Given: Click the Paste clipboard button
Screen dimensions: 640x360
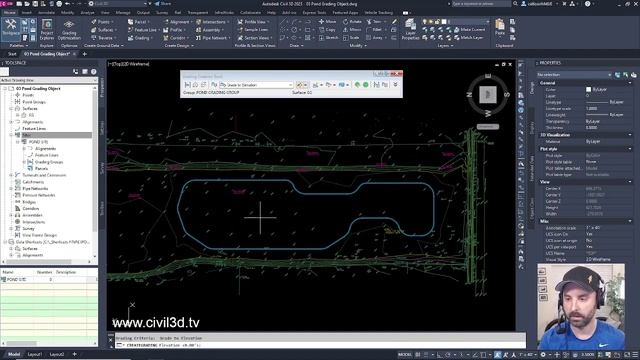Looking at the screenshot, I should [500, 27].
